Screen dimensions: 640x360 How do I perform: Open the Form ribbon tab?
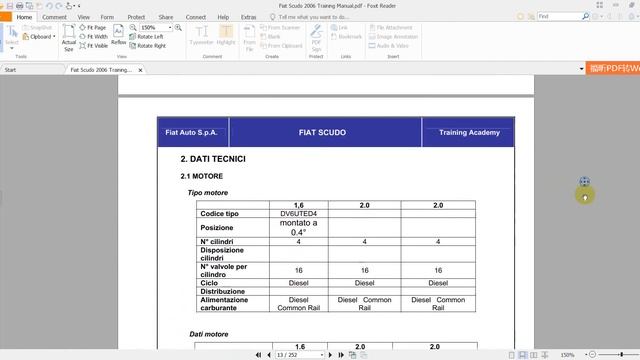pos(107,17)
